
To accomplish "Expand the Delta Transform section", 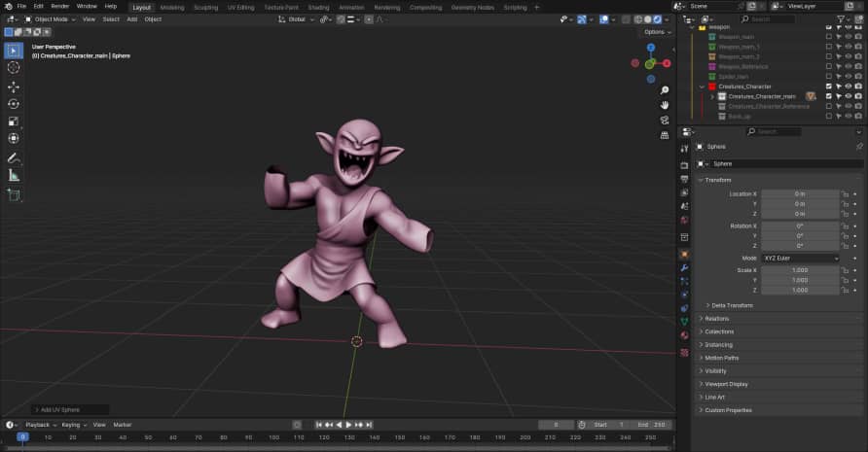I will click(732, 305).
